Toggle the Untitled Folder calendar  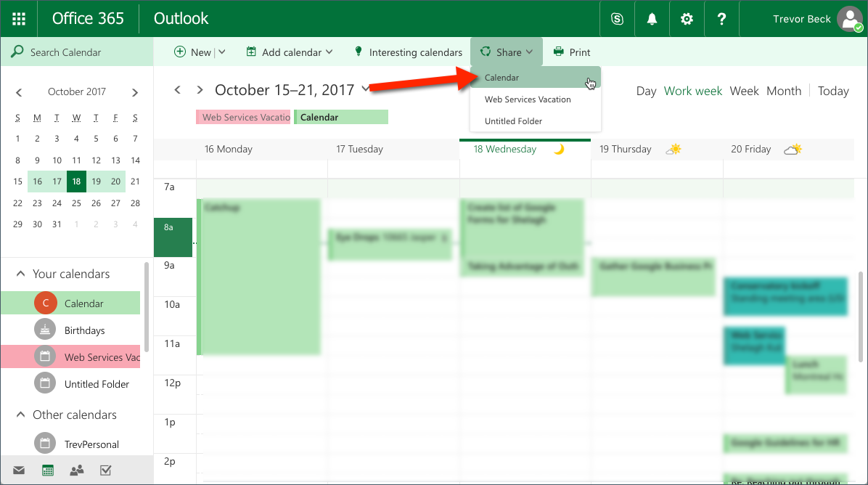70,383
